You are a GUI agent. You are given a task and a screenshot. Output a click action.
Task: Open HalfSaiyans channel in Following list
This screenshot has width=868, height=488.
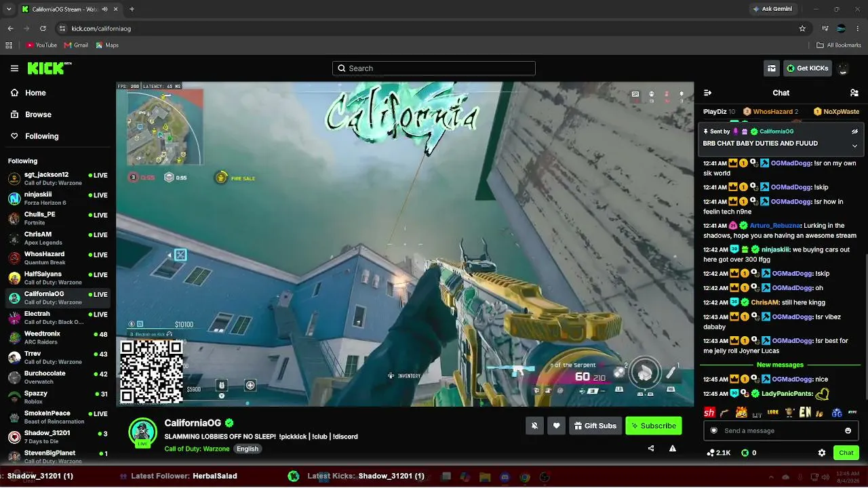58,278
